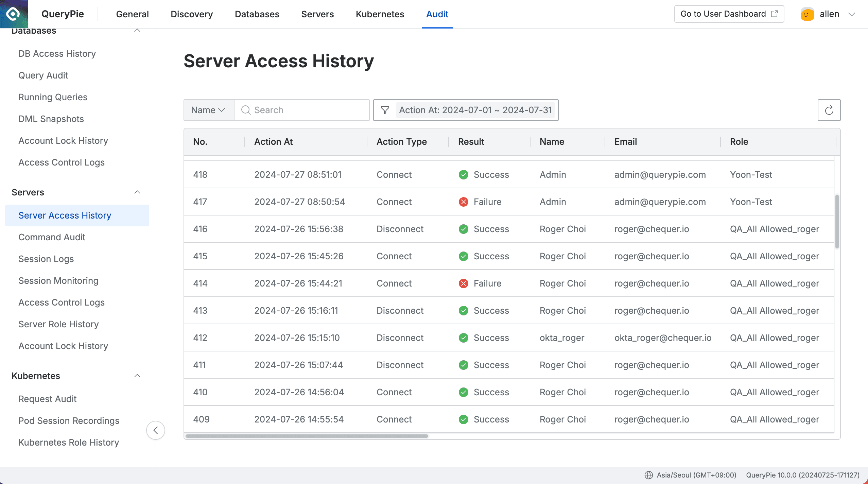Click the search magnifier icon
Screen dimensions: 868x484
click(245, 110)
